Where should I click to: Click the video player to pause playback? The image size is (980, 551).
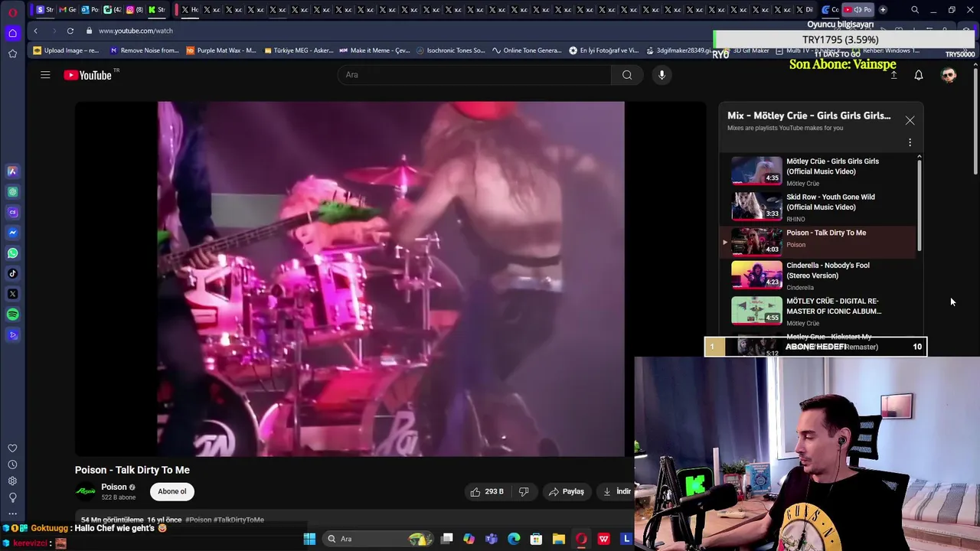click(x=390, y=279)
